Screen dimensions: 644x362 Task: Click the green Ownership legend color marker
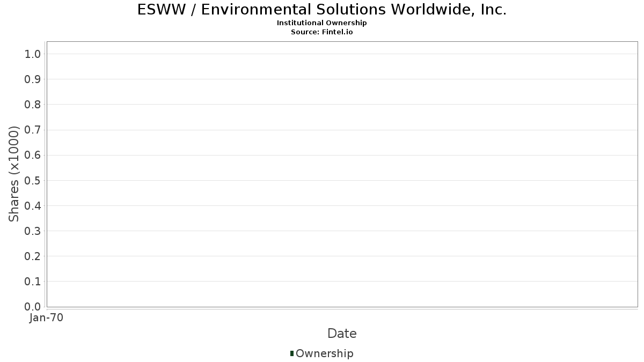(x=292, y=353)
